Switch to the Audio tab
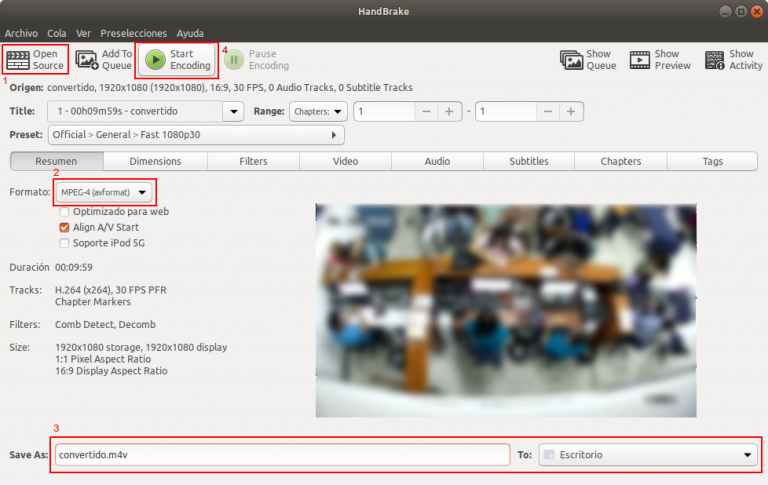768x485 pixels. point(437,161)
